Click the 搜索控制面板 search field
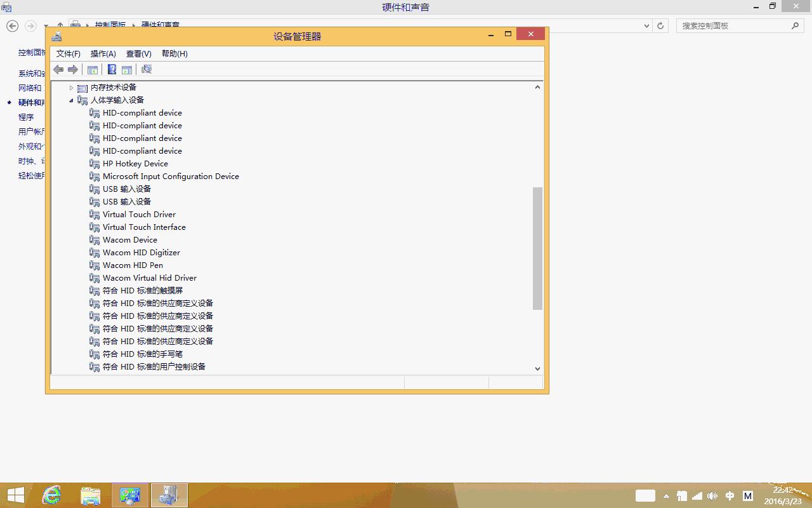 [740, 25]
